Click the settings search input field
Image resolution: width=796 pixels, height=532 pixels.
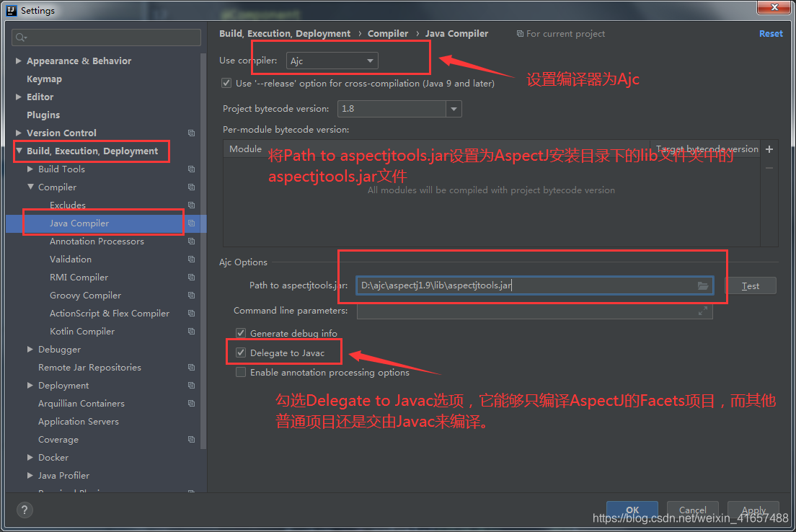pyautogui.click(x=106, y=37)
